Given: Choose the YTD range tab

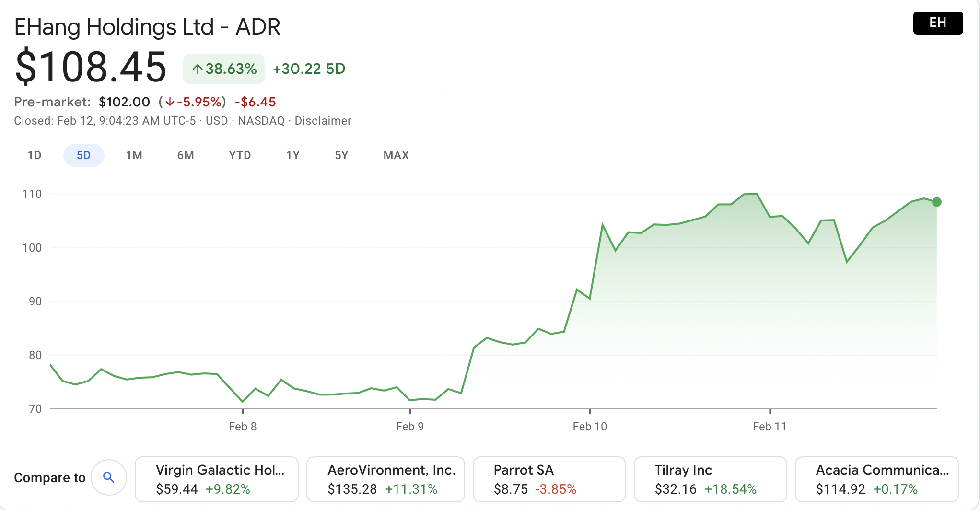Looking at the screenshot, I should pos(240,155).
